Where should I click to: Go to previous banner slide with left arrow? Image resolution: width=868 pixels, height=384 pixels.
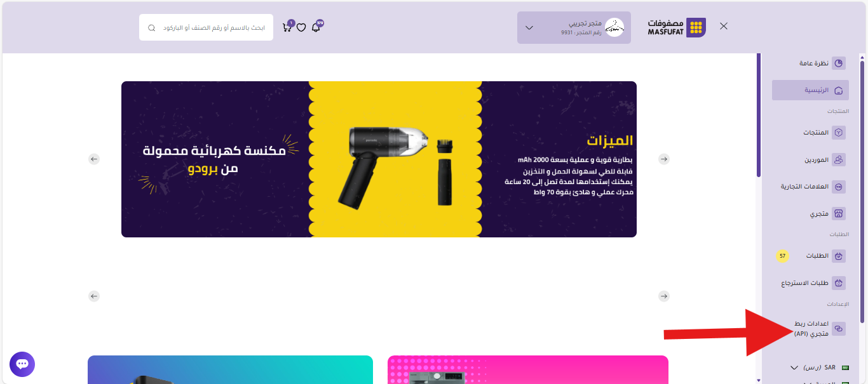[x=94, y=159]
